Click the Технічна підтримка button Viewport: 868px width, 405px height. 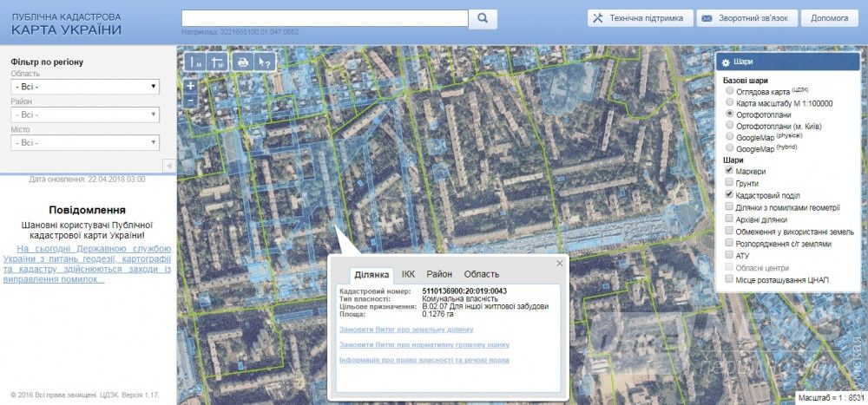click(640, 18)
